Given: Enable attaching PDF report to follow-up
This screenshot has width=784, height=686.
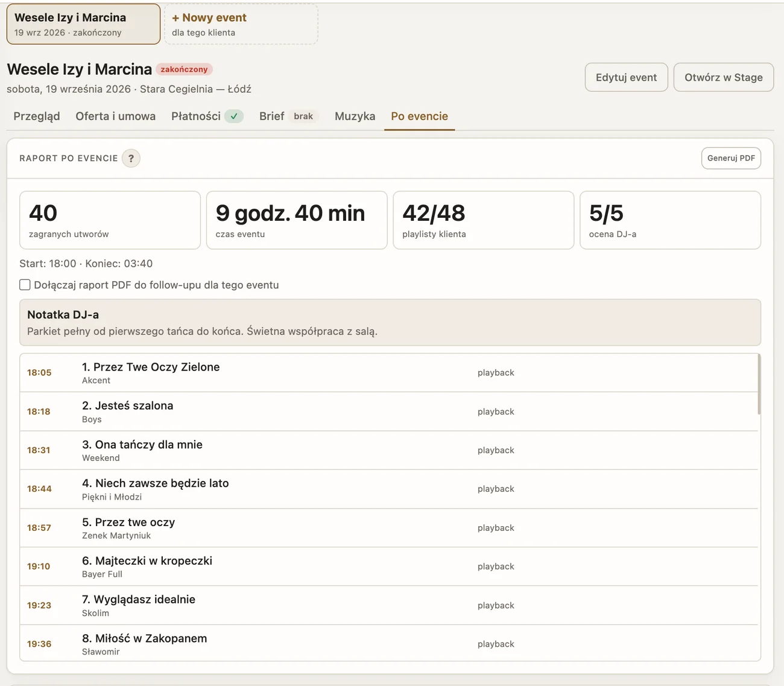Looking at the screenshot, I should (25, 285).
